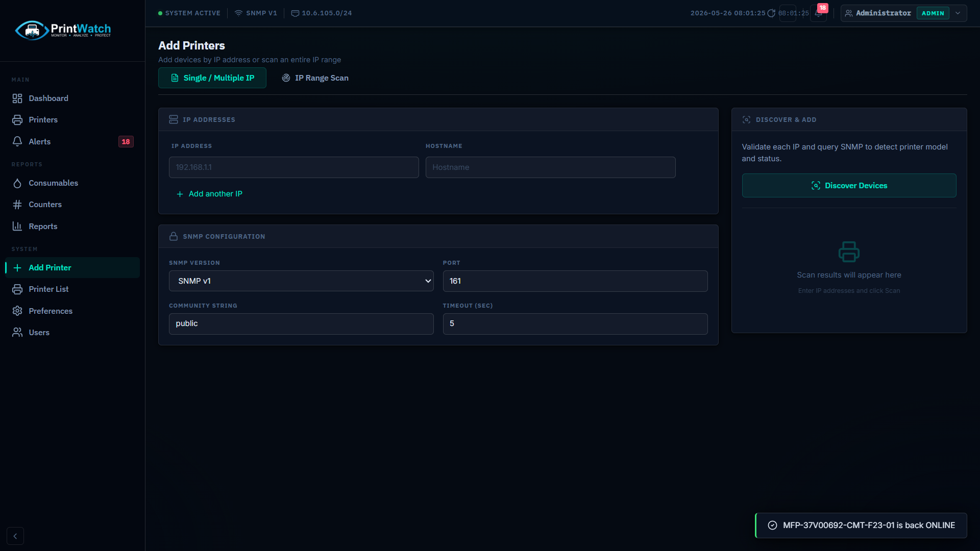Click the Port field showing 161
The height and width of the screenshot is (551, 980).
coord(575,281)
